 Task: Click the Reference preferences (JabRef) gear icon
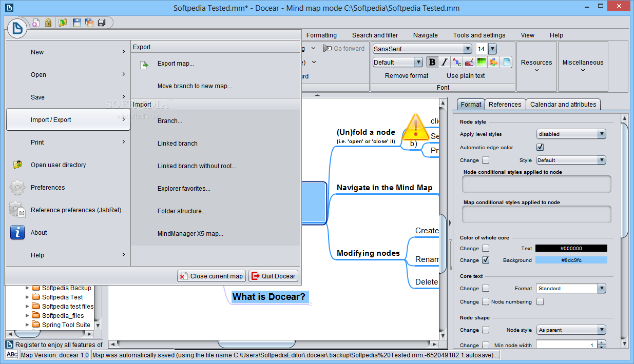[17, 210]
